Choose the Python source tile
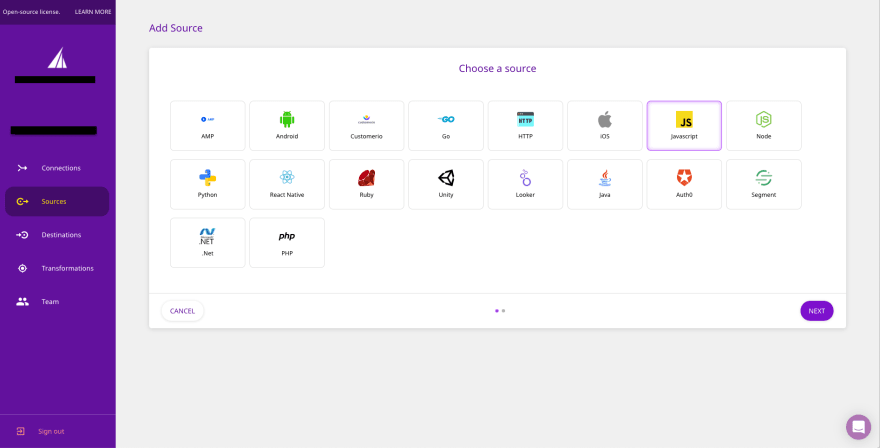The width and height of the screenshot is (880, 448). pyautogui.click(x=207, y=184)
